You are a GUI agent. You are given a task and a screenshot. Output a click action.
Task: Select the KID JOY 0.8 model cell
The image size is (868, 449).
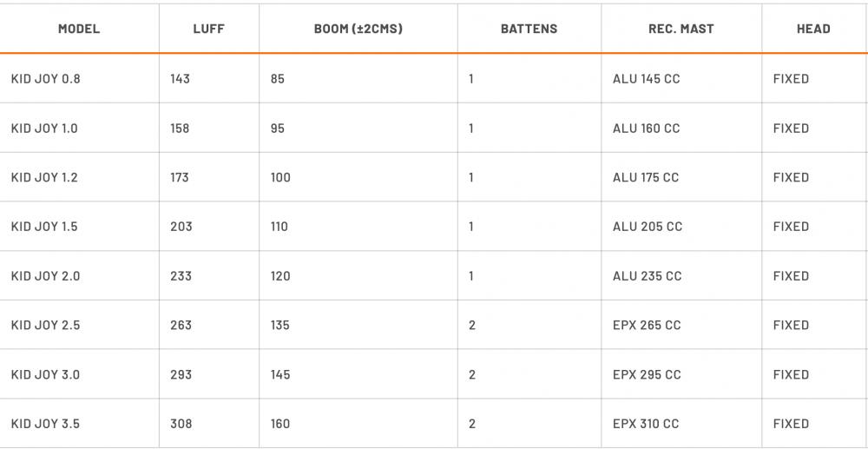tap(45, 79)
